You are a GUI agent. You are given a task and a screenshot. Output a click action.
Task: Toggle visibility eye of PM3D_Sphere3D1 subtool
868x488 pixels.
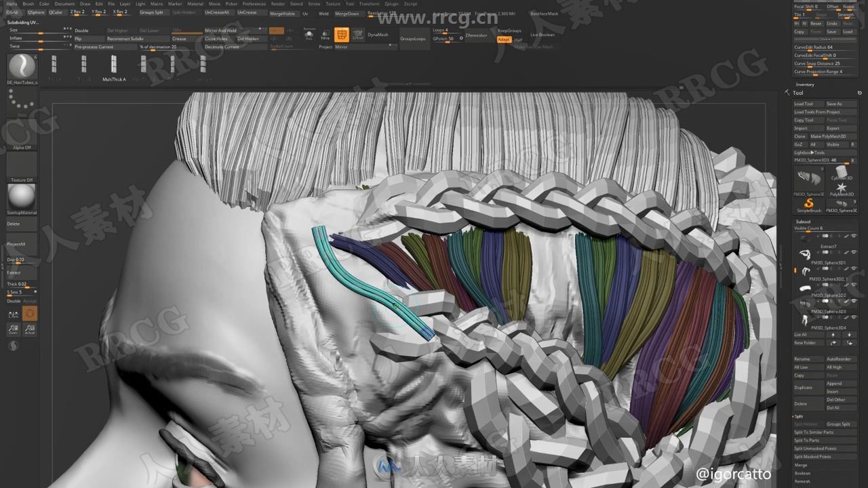tap(854, 252)
